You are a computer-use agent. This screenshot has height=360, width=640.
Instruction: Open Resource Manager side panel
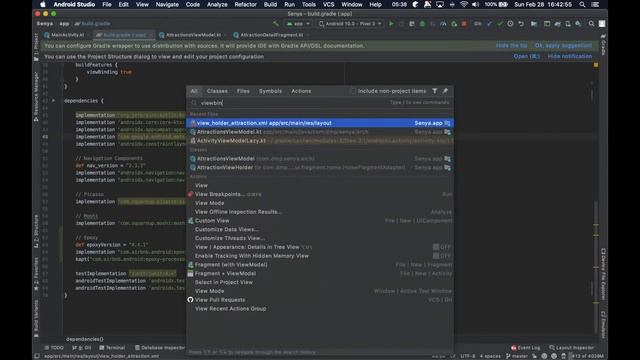[36, 97]
